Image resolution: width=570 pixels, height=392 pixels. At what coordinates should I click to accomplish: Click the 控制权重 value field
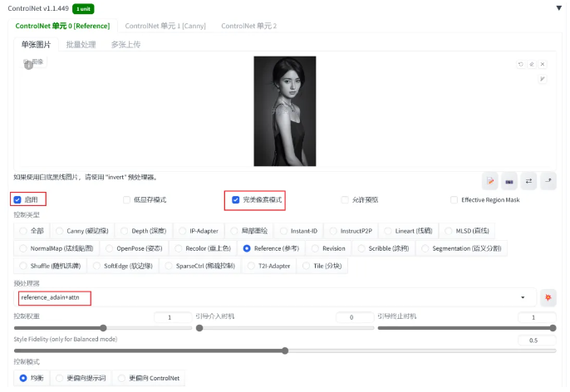click(x=173, y=317)
